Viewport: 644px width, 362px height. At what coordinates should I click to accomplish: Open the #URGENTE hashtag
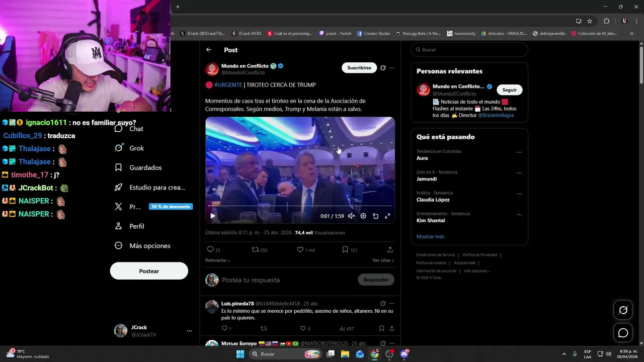[228, 85]
